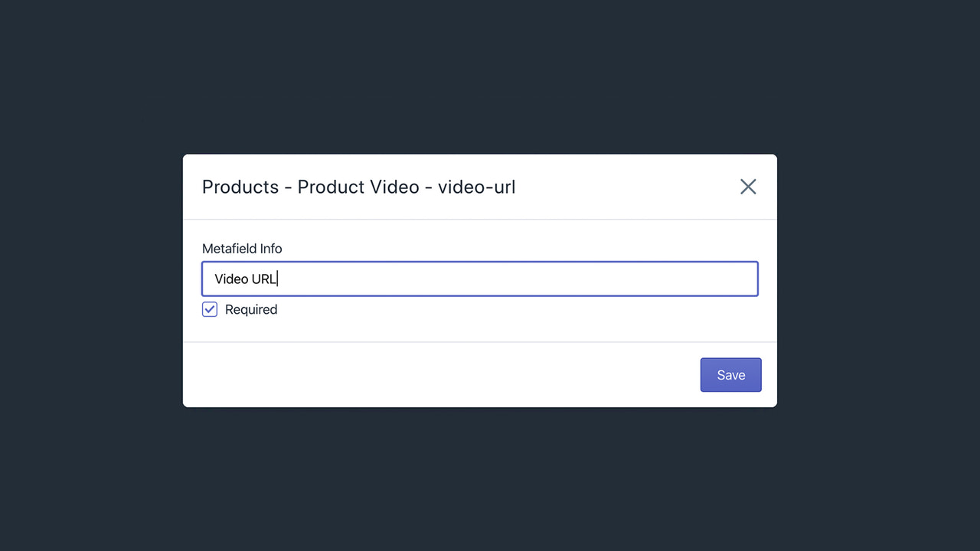Click the dialog title 'Products - Product Video - video-url'
Screen dimensions: 980x551
(x=358, y=187)
